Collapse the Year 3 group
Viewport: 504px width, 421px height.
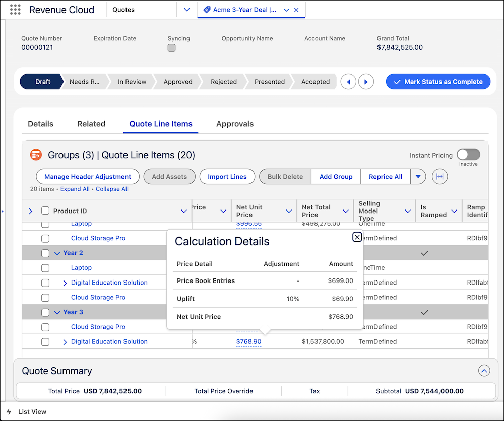click(57, 312)
